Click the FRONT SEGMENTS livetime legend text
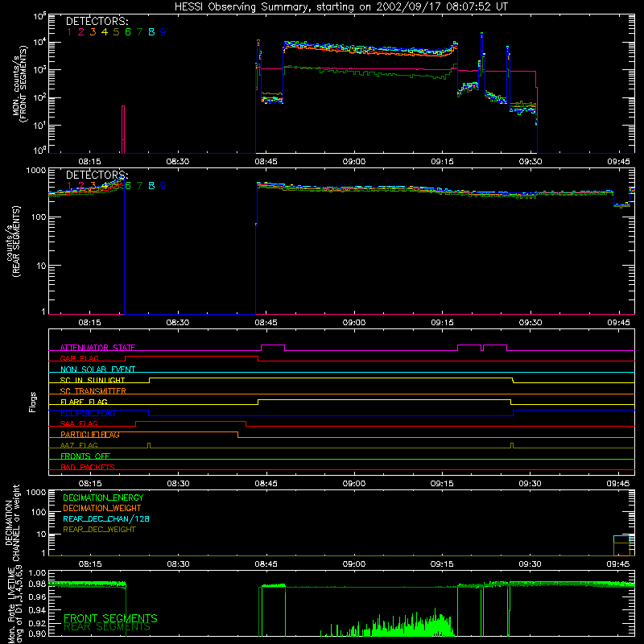This screenshot has width=644, height=644. [110, 618]
